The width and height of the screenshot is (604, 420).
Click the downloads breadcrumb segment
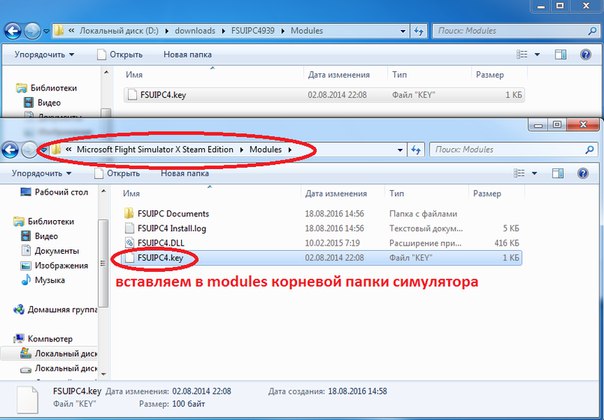click(195, 31)
